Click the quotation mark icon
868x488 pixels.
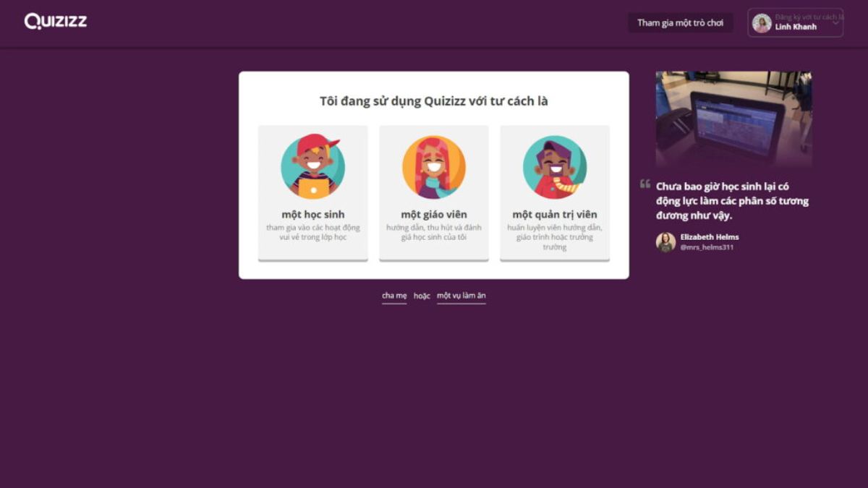pos(645,184)
